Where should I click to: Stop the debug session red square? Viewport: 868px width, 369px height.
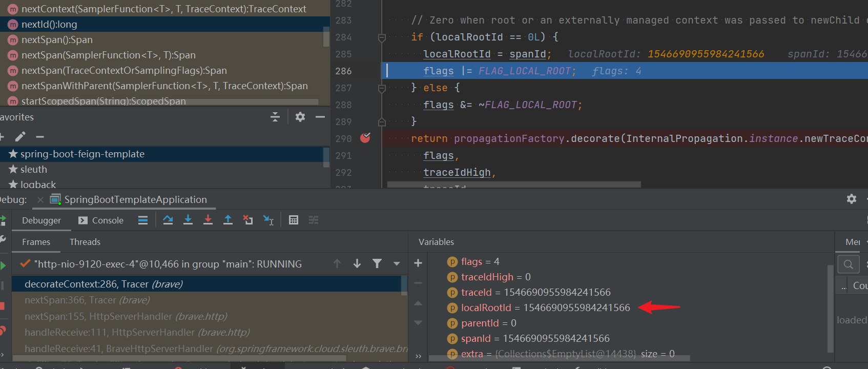[2, 306]
